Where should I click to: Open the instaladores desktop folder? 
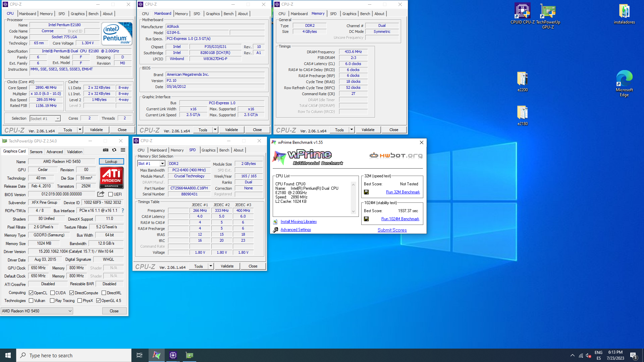pyautogui.click(x=624, y=14)
